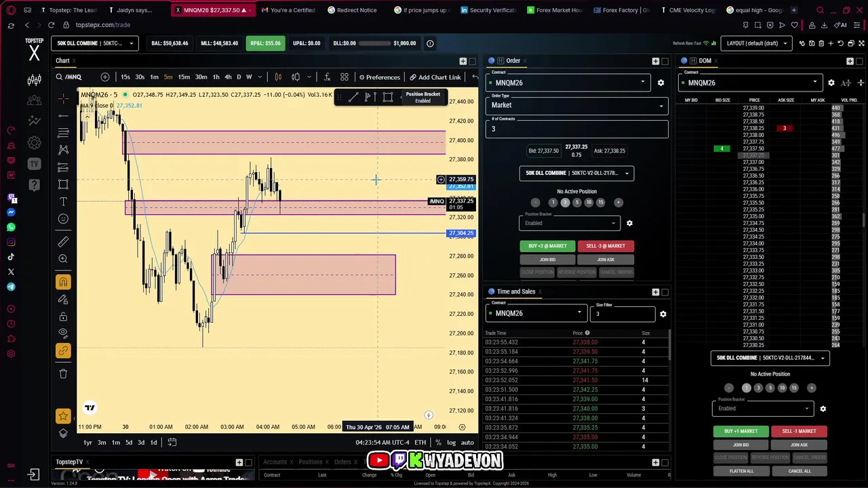
Task: Switch chart to 15s timeframe
Action: point(125,77)
